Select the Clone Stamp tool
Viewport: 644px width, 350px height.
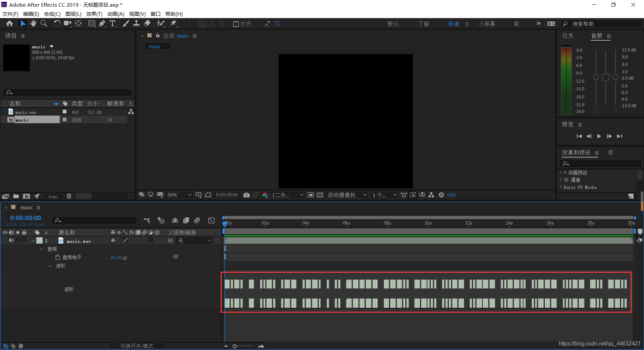[136, 24]
